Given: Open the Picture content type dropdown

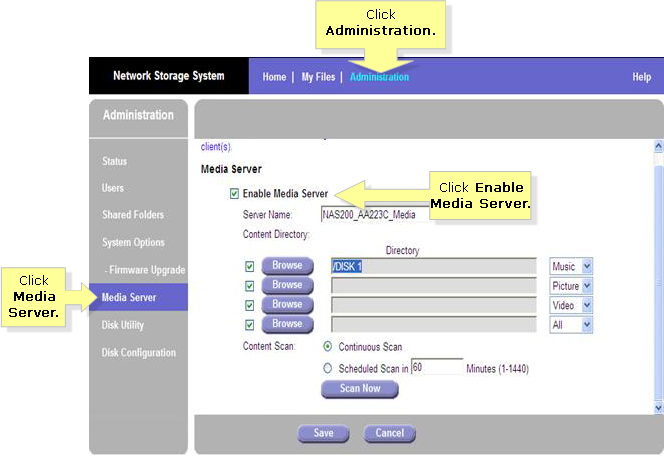Looking at the screenshot, I should click(571, 286).
